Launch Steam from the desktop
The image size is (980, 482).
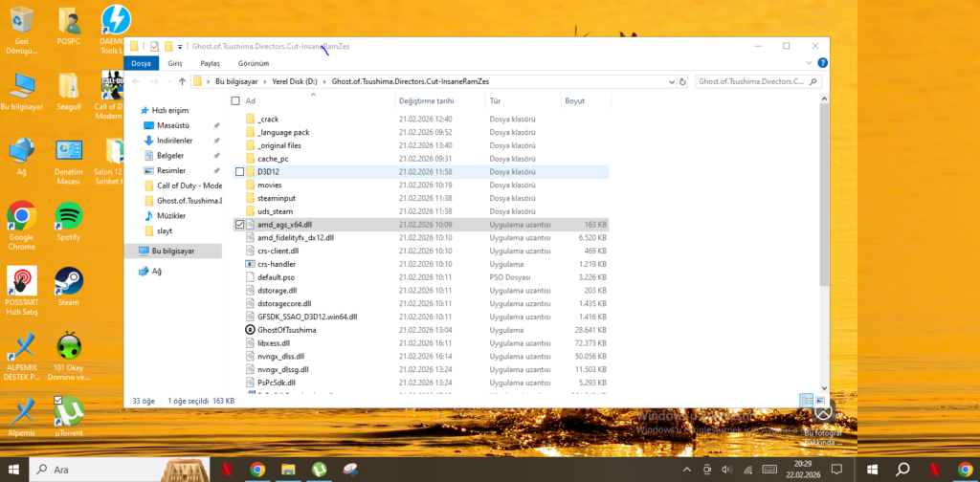point(69,286)
